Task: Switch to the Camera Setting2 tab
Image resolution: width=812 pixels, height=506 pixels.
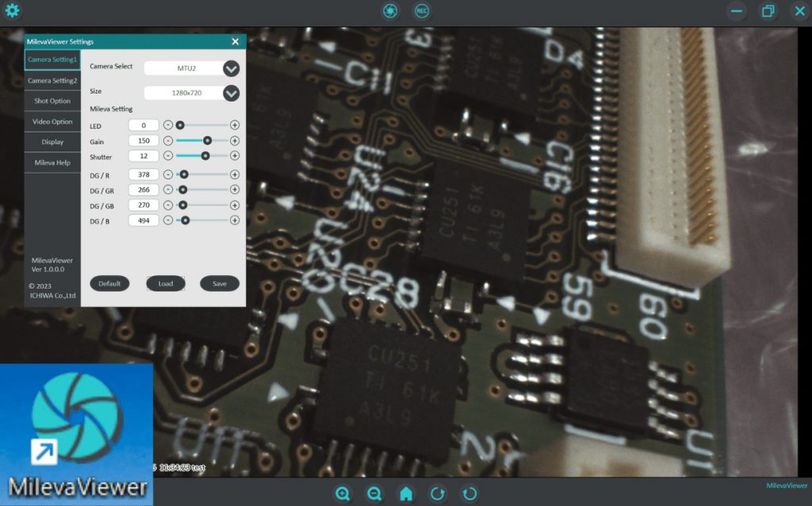Action: click(52, 80)
